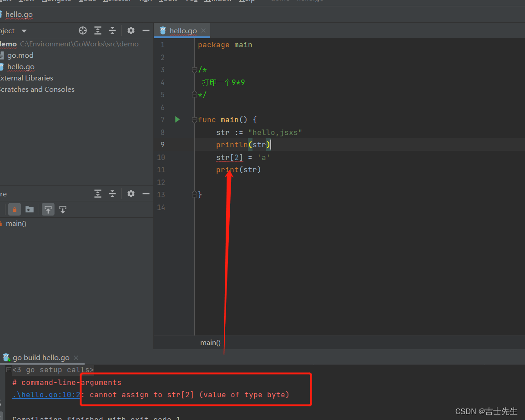
Task: Hide the Project panel with minus icon
Action: [x=146, y=31]
